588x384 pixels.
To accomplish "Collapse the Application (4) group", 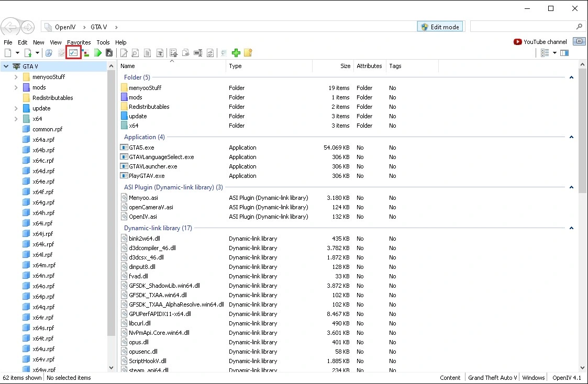I will click(571, 137).
